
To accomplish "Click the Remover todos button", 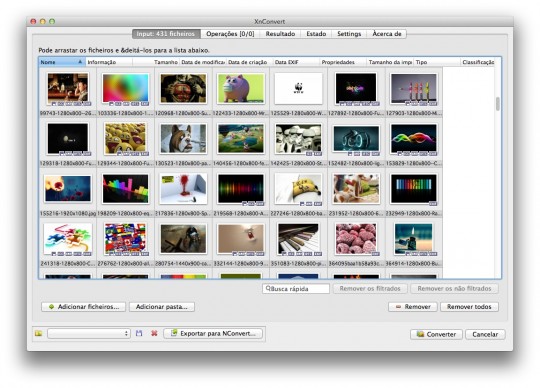I will [x=469, y=307].
